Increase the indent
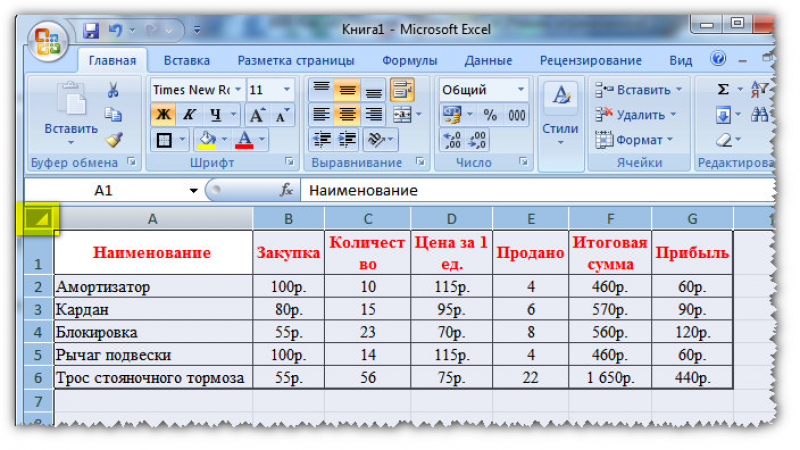Image resolution: width=800 pixels, height=450 pixels. [347, 139]
